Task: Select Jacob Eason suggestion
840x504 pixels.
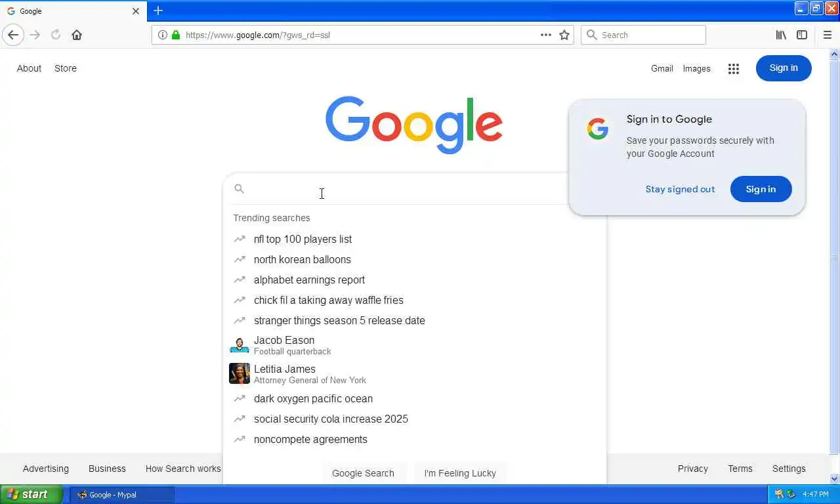Action: (415, 345)
